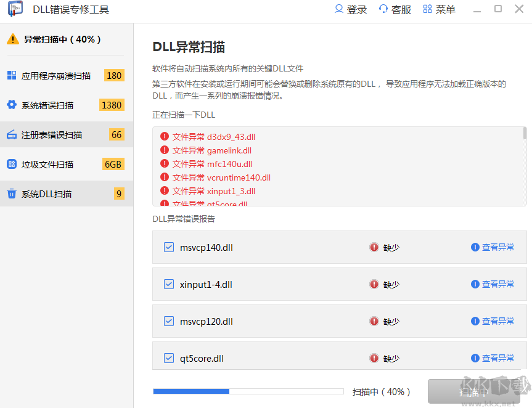The width and height of the screenshot is (532, 408).
Task: Click the 文件异常 d3dx9_43.dll entry
Action: click(x=214, y=137)
